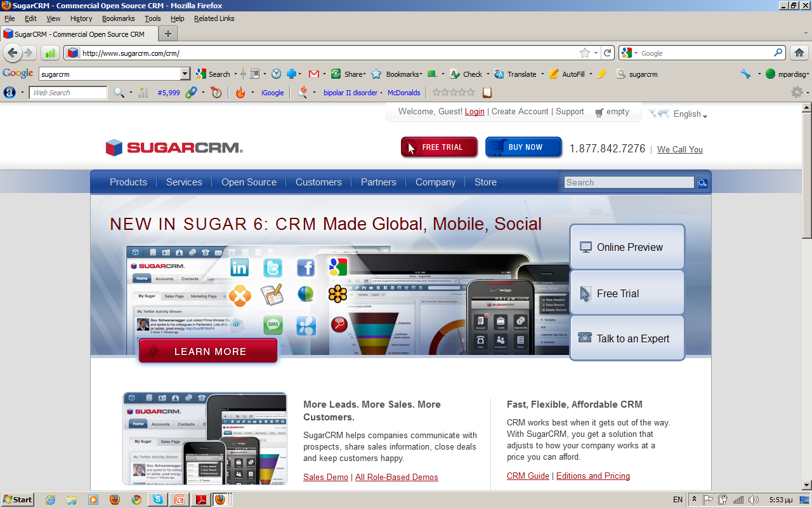
Task: Expand the Google toolbar search box dropdown
Action: pyautogui.click(x=185, y=74)
